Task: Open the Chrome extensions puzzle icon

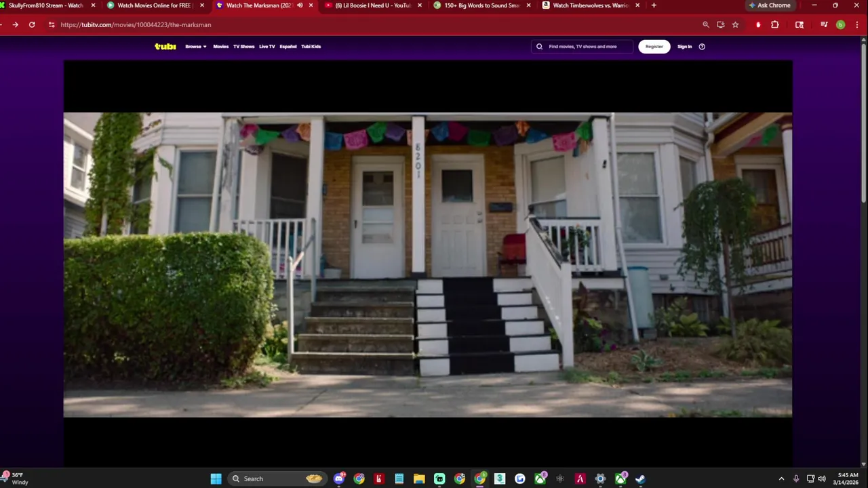Action: tap(775, 24)
